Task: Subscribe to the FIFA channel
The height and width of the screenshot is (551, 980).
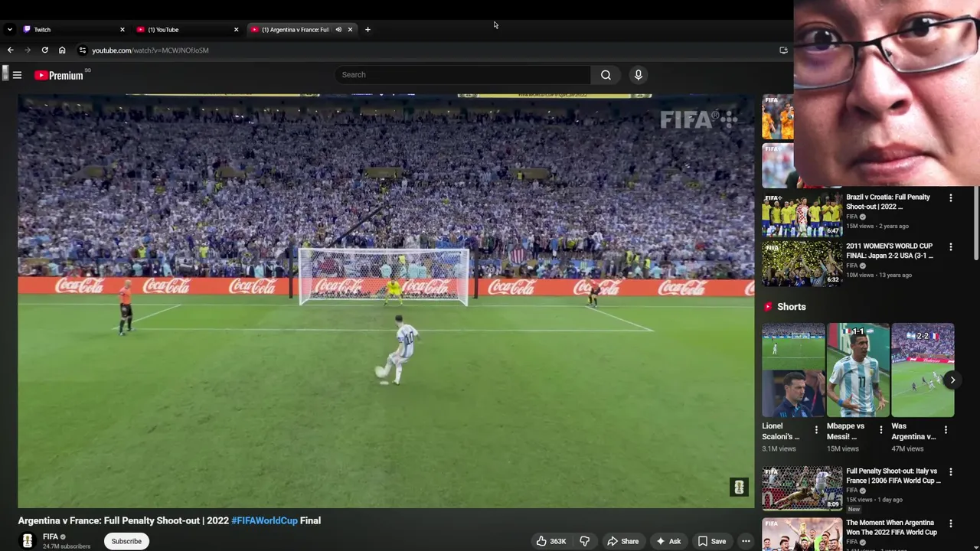Action: pos(126,541)
